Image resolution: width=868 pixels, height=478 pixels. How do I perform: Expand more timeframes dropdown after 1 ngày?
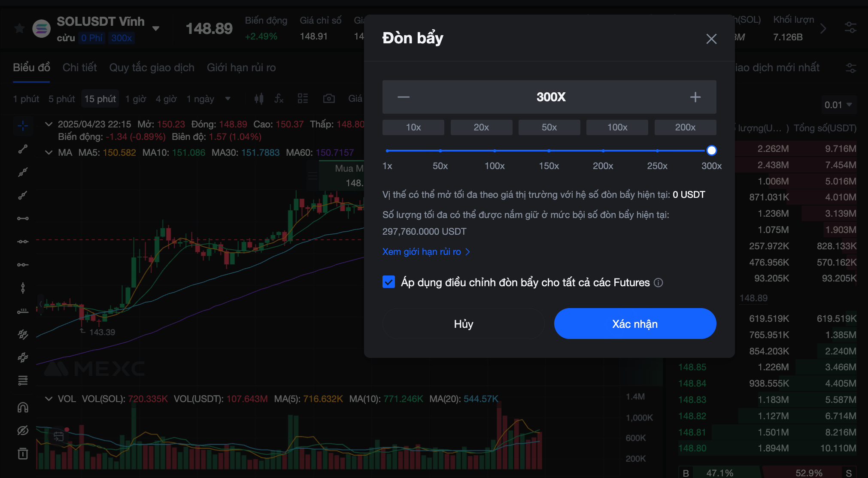point(228,99)
